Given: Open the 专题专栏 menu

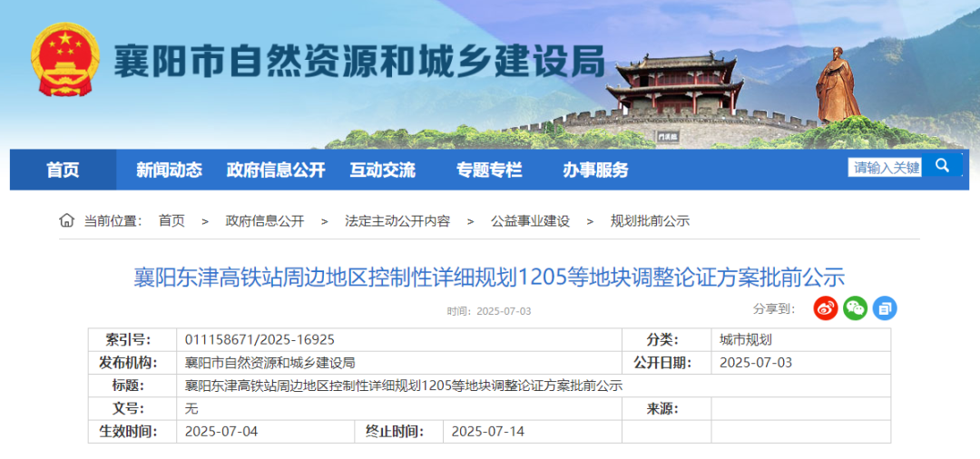Looking at the screenshot, I should (489, 170).
